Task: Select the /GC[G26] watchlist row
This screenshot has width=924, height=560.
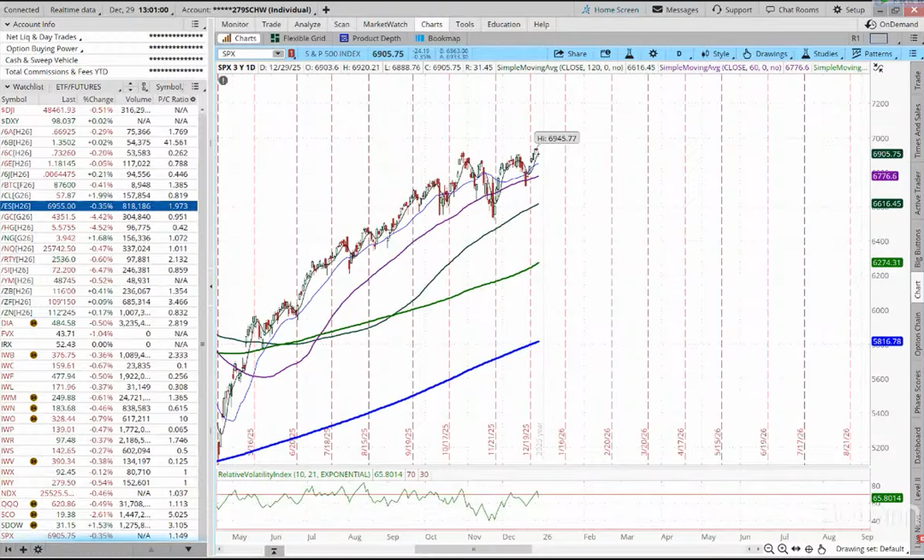Action: point(99,216)
